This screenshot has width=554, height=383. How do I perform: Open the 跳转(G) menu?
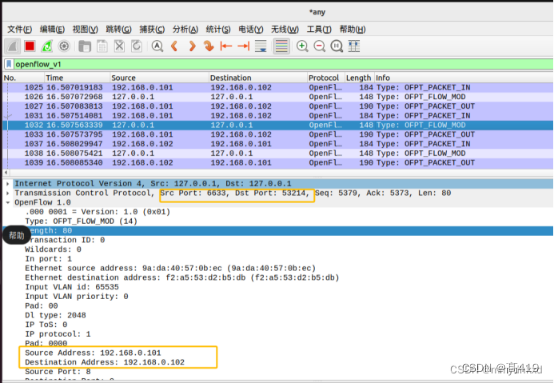pos(118,29)
